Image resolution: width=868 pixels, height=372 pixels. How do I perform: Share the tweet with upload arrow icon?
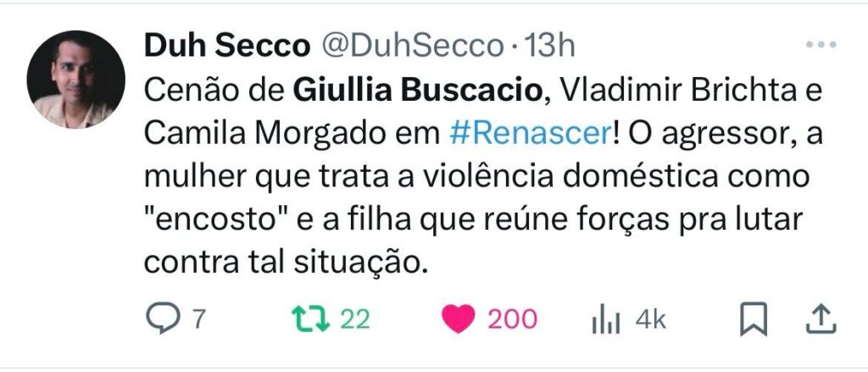point(820,319)
